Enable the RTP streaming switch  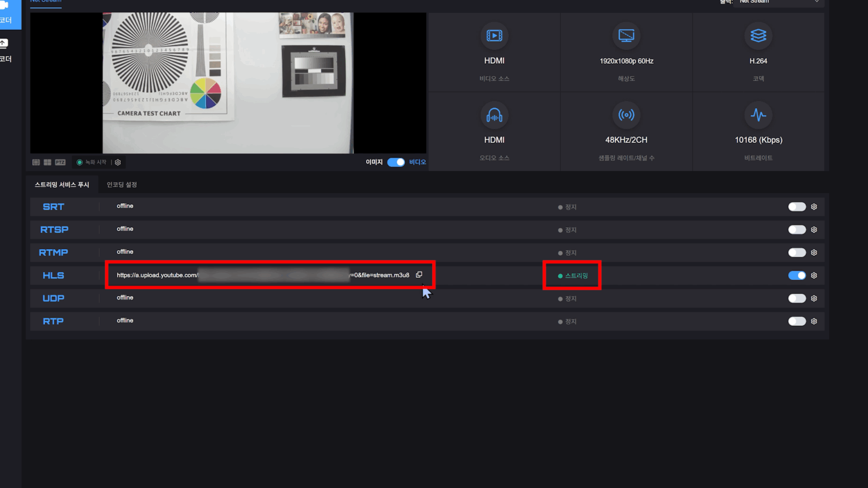click(x=797, y=321)
